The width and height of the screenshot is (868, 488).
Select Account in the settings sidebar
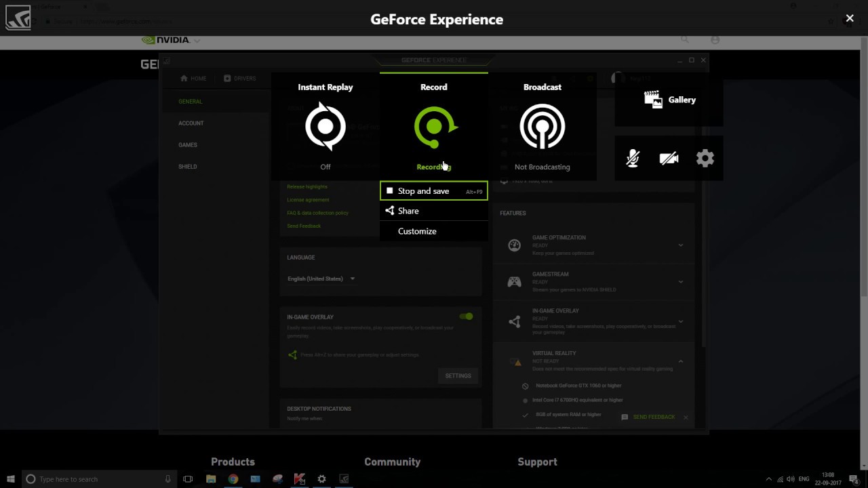[x=191, y=123]
